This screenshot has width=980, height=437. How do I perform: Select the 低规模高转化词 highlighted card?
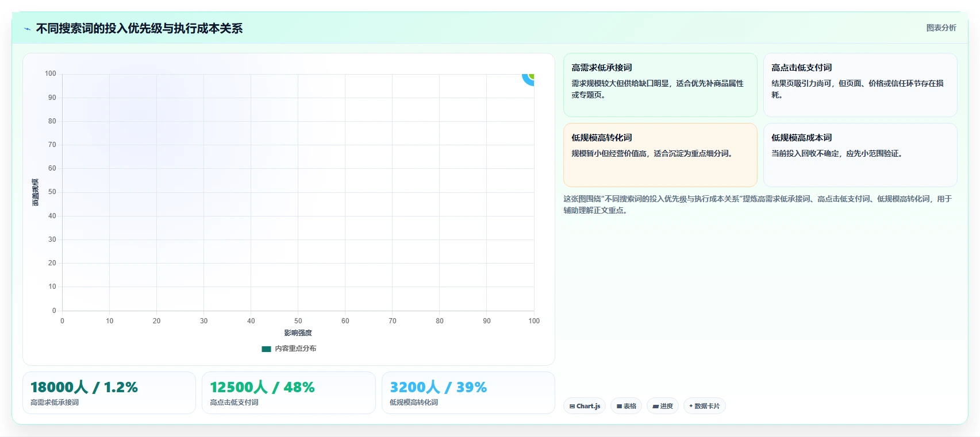[660, 155]
